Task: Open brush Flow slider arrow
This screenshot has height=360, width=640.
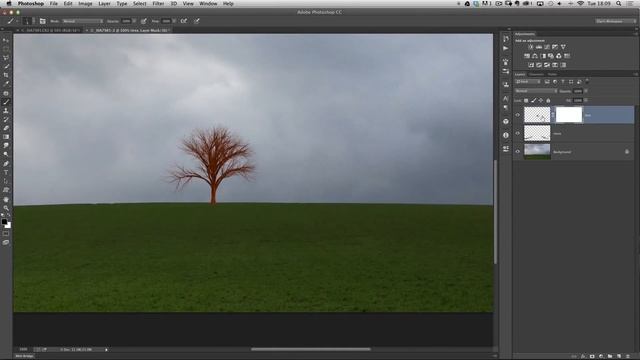Action: (174, 21)
